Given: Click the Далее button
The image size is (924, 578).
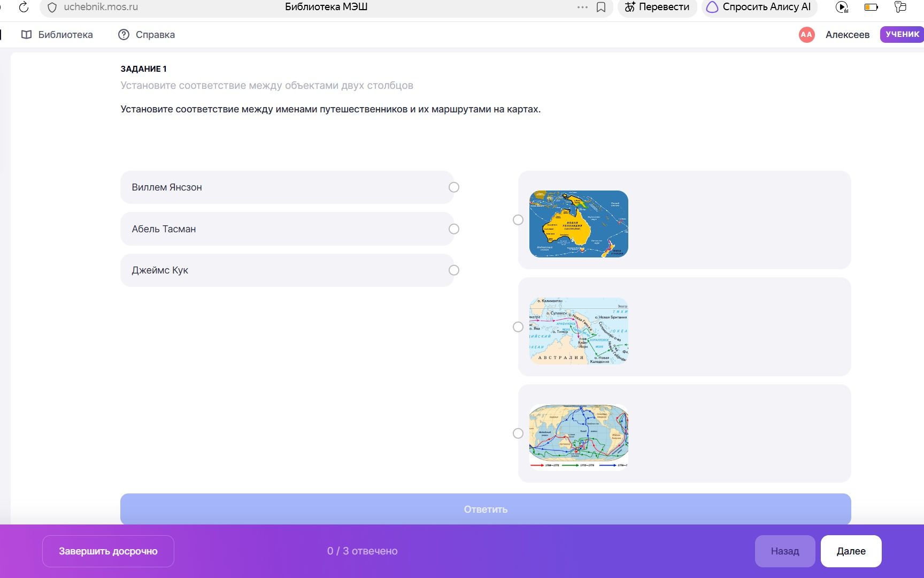Looking at the screenshot, I should [851, 551].
